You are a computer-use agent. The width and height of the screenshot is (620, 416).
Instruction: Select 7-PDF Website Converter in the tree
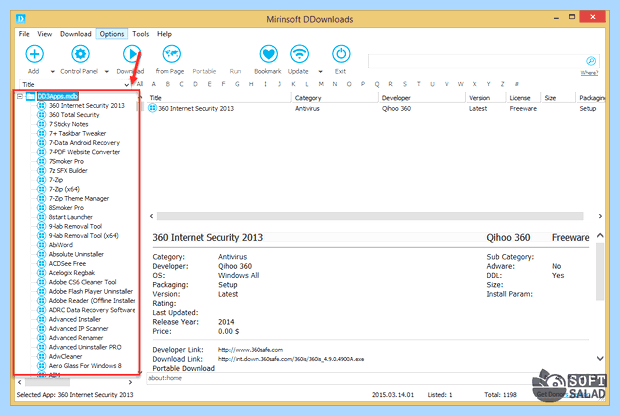click(84, 152)
